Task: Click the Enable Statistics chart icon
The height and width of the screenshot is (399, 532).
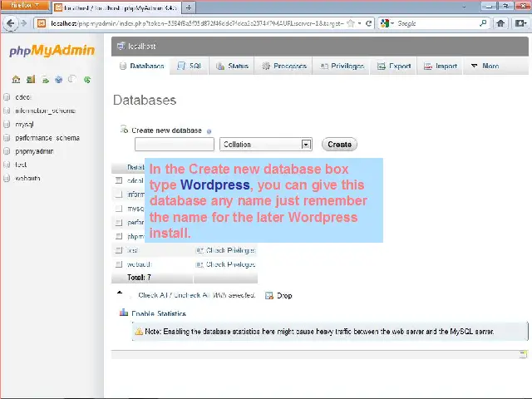Action: [x=124, y=313]
